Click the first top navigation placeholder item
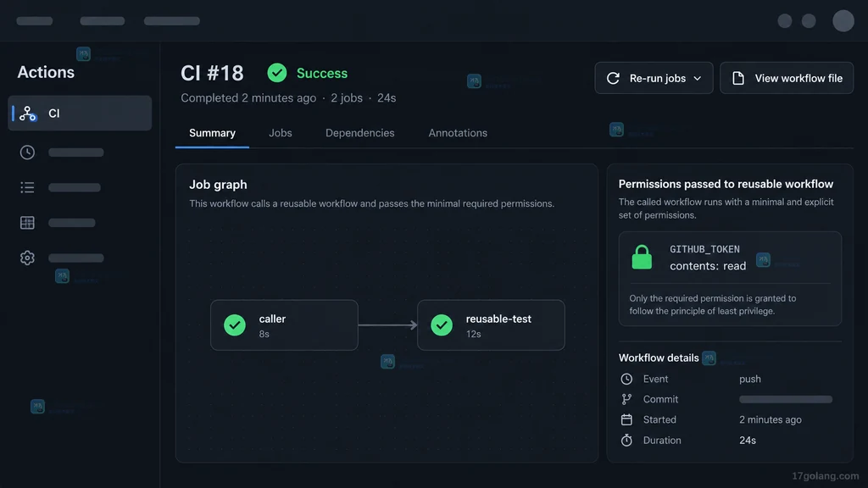The image size is (868, 488). (34, 21)
